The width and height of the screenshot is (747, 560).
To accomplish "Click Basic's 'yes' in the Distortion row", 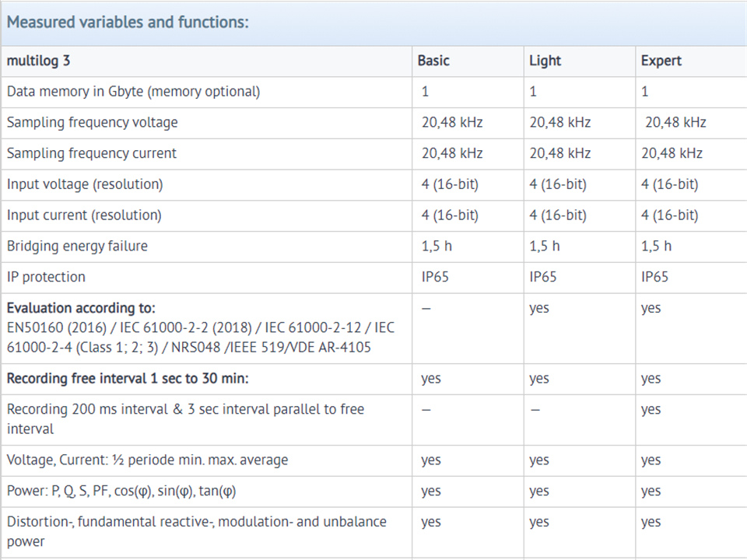I will [x=431, y=522].
